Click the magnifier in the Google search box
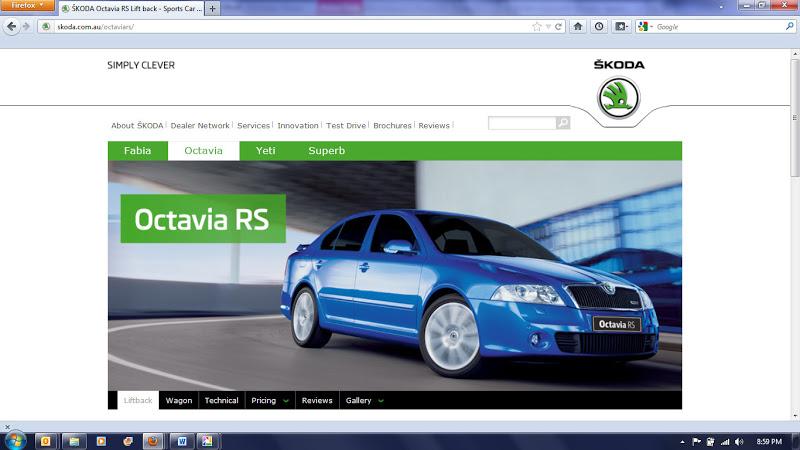The height and width of the screenshot is (450, 800). point(790,26)
